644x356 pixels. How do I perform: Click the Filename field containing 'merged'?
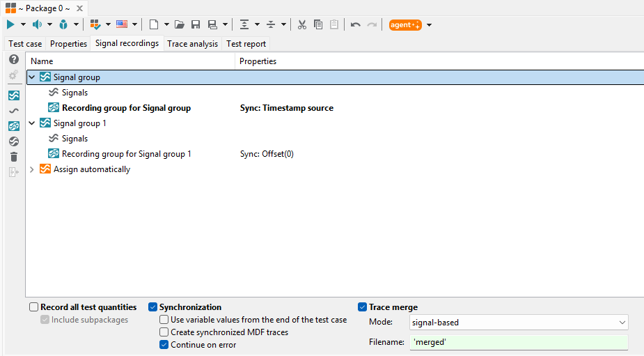[x=519, y=342]
